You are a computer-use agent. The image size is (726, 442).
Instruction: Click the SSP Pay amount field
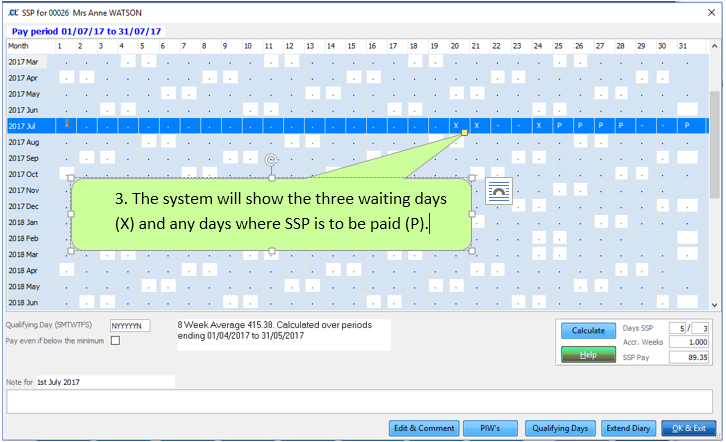pyautogui.click(x=690, y=357)
